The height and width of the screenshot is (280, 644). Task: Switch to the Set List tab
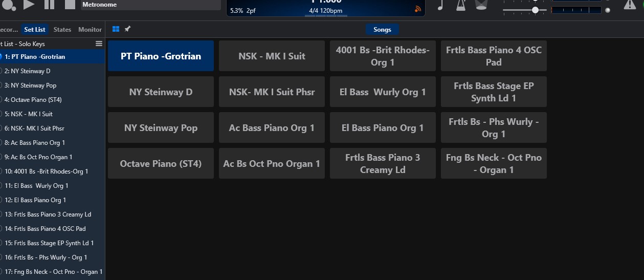point(35,30)
